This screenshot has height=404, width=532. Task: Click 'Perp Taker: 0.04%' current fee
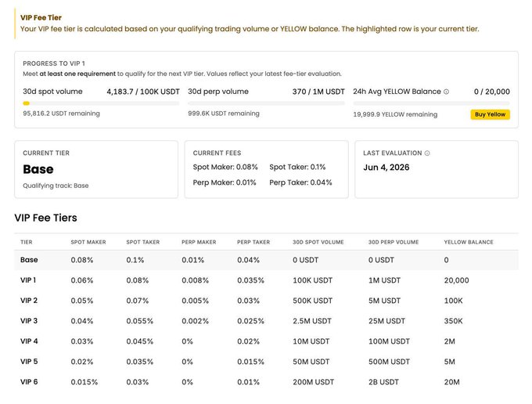(300, 182)
